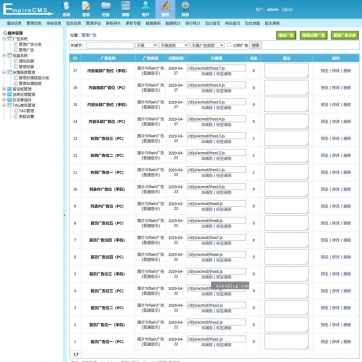Open the 不限广告类型 (ad type) dropdown
Image resolution: width=362 pixels, height=362 pixels.
click(207, 45)
